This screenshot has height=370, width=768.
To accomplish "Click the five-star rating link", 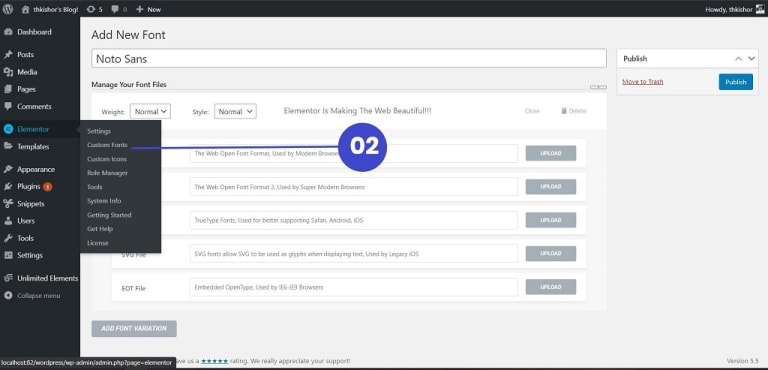I will pos(214,361).
